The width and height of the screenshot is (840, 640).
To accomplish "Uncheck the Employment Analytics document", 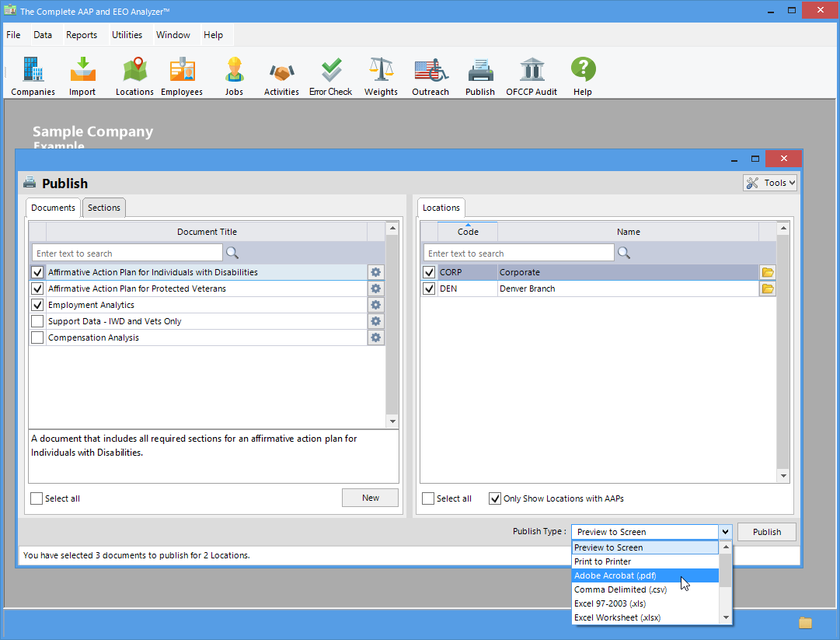I will (37, 305).
